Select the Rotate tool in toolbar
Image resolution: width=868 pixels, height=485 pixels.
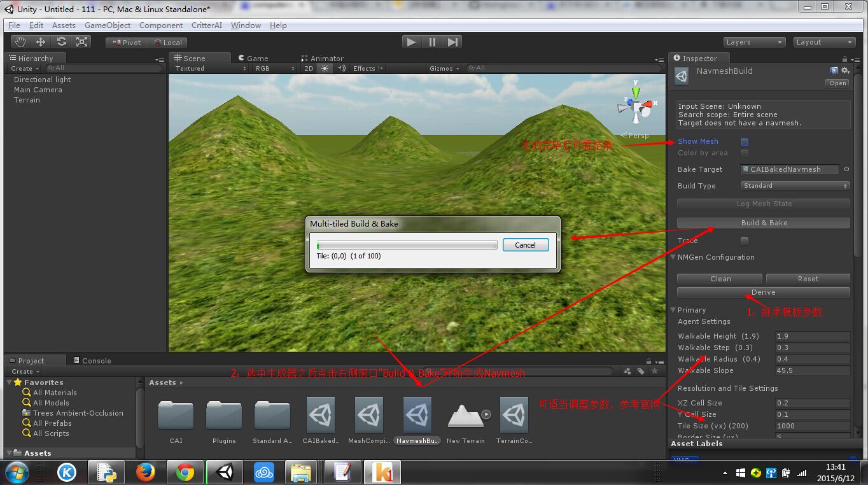(x=61, y=42)
